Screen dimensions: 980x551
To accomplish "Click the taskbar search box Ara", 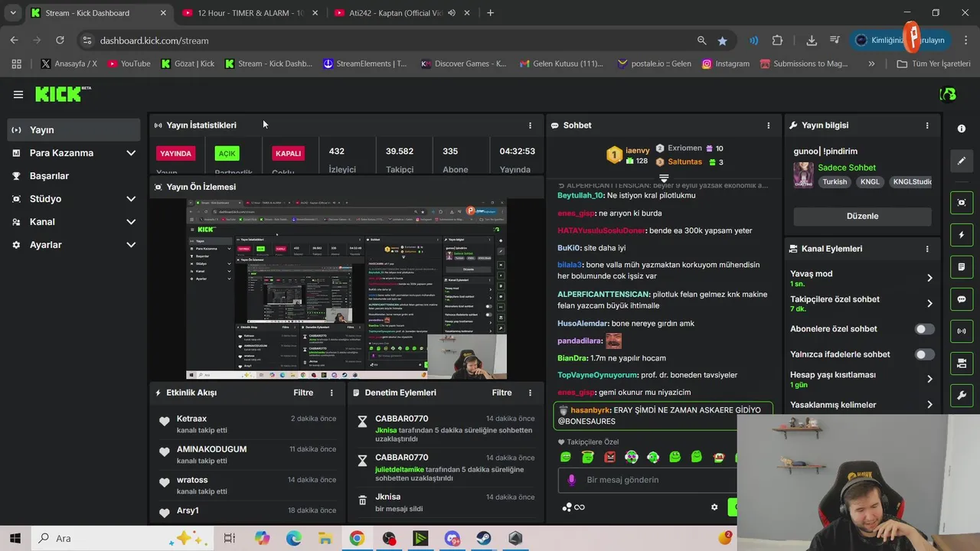I will 122,538.
